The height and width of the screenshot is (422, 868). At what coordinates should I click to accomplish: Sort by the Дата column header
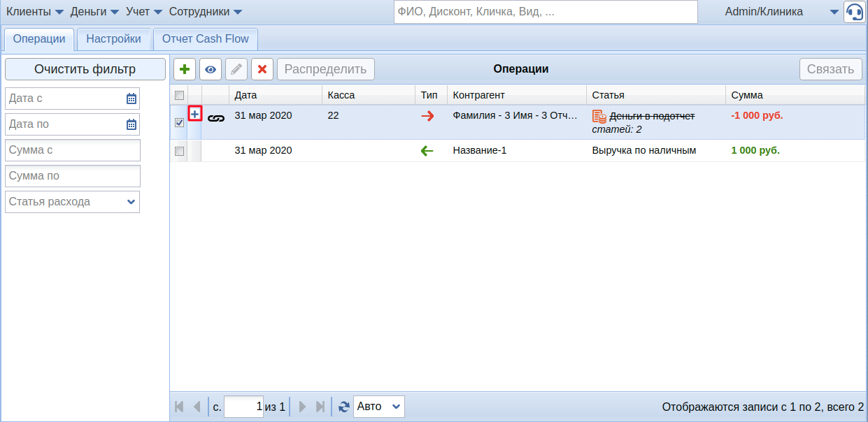point(276,95)
